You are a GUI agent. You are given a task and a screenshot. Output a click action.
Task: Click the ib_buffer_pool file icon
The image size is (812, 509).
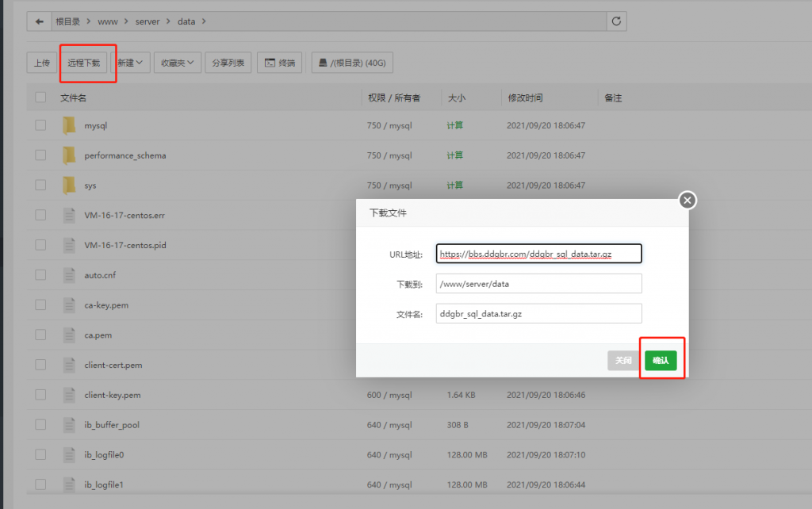[69, 425]
